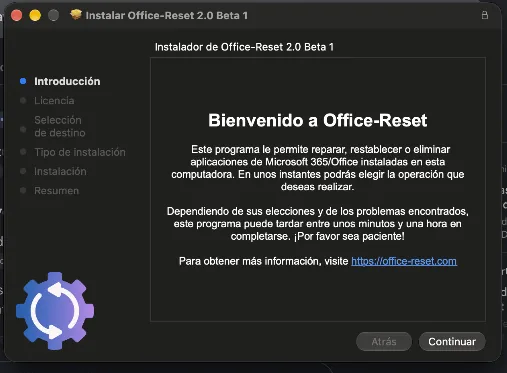Close the installer with red button
Viewport: 507px width, 373px height.
click(x=16, y=15)
